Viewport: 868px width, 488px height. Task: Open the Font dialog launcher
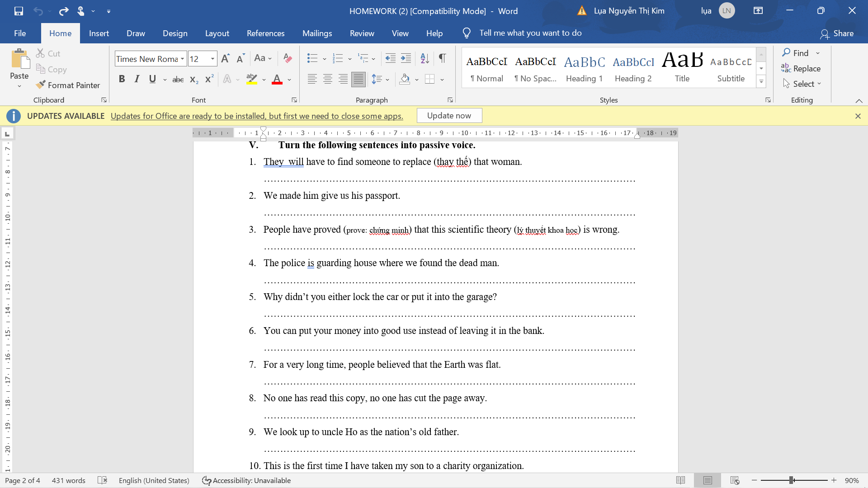[x=294, y=100]
